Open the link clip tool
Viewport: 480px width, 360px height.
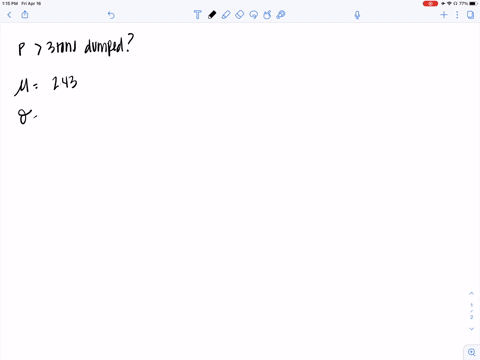[x=281, y=15]
